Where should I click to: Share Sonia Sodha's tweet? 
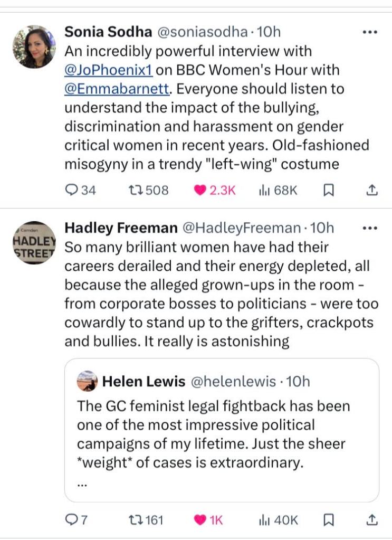[x=371, y=191]
